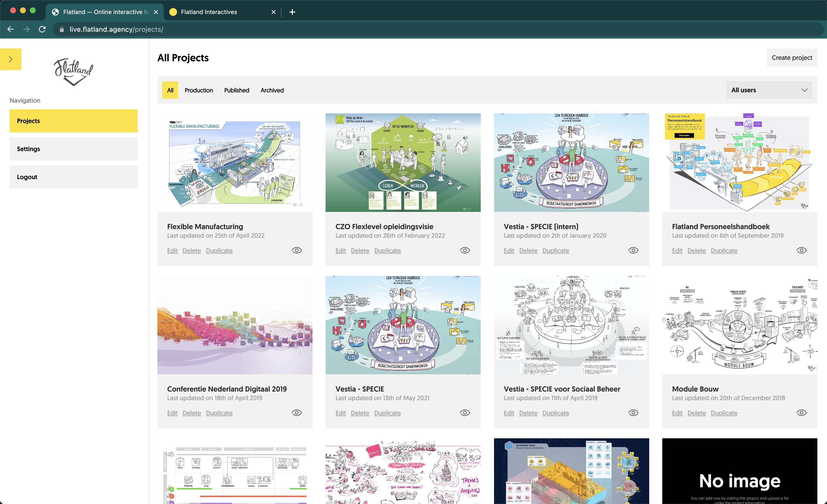827x504 pixels.
Task: Toggle preview of Conferentie Nederland Digitaal 2019
Action: click(297, 413)
